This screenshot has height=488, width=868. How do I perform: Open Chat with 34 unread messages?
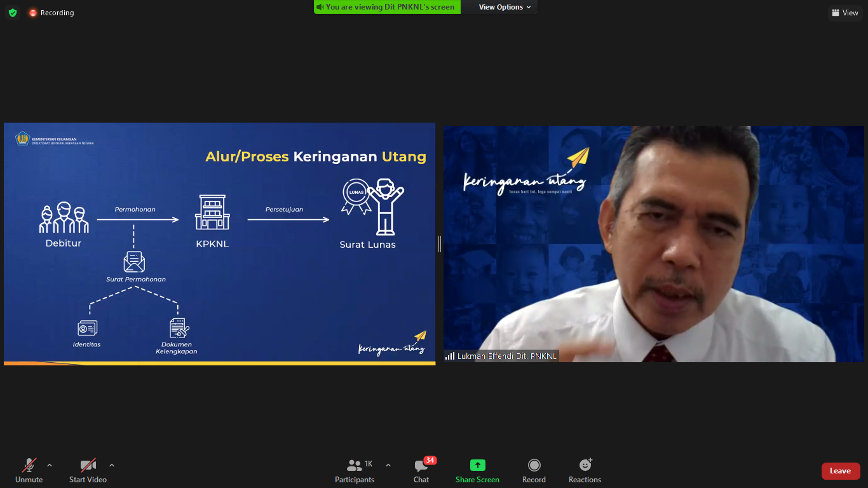pyautogui.click(x=421, y=470)
